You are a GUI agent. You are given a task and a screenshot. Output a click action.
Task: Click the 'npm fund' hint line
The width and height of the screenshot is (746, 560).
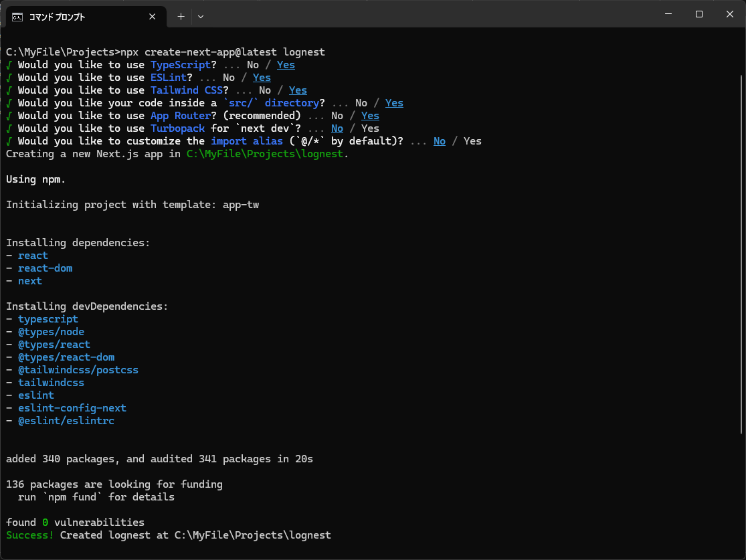(96, 497)
